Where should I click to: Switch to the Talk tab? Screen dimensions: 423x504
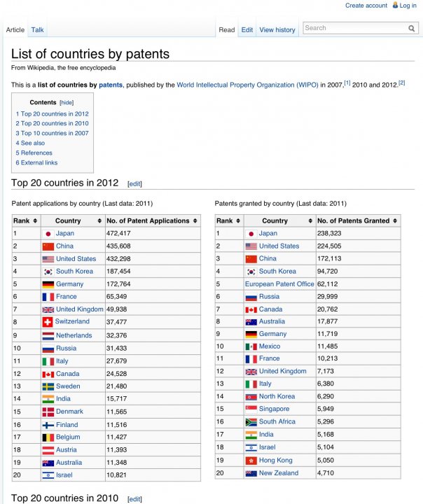click(37, 30)
